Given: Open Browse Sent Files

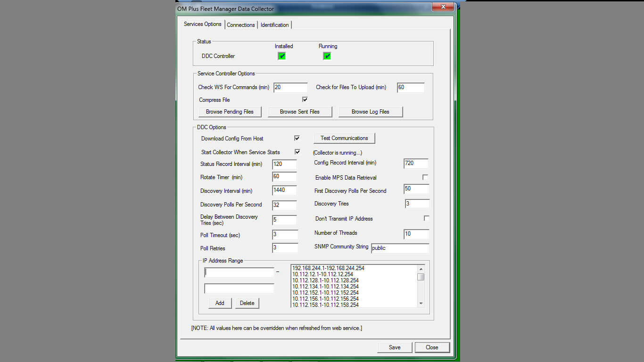Looking at the screenshot, I should click(299, 112).
